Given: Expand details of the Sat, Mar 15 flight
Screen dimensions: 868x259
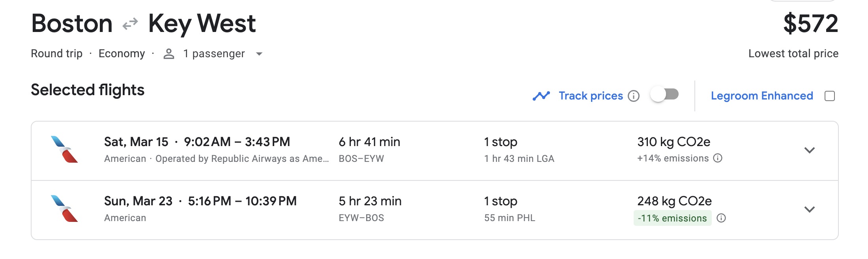Looking at the screenshot, I should [810, 150].
